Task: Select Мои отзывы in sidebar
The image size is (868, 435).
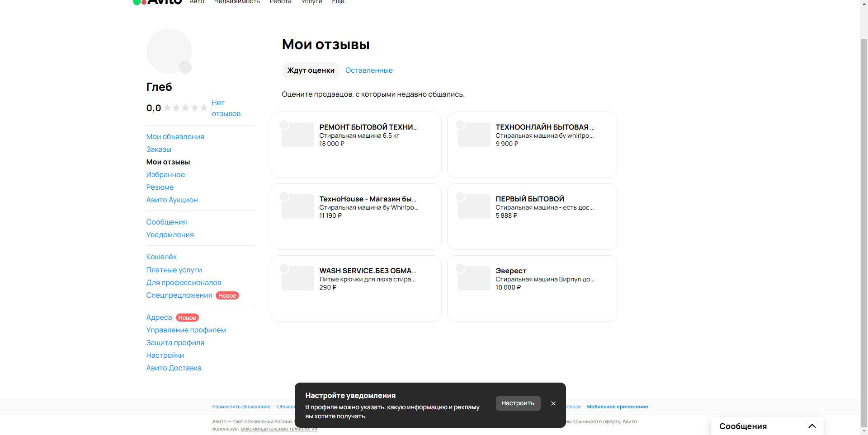Action: coord(168,162)
